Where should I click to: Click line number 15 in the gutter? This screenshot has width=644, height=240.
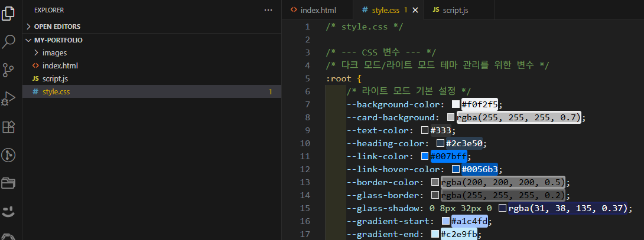pos(305,208)
